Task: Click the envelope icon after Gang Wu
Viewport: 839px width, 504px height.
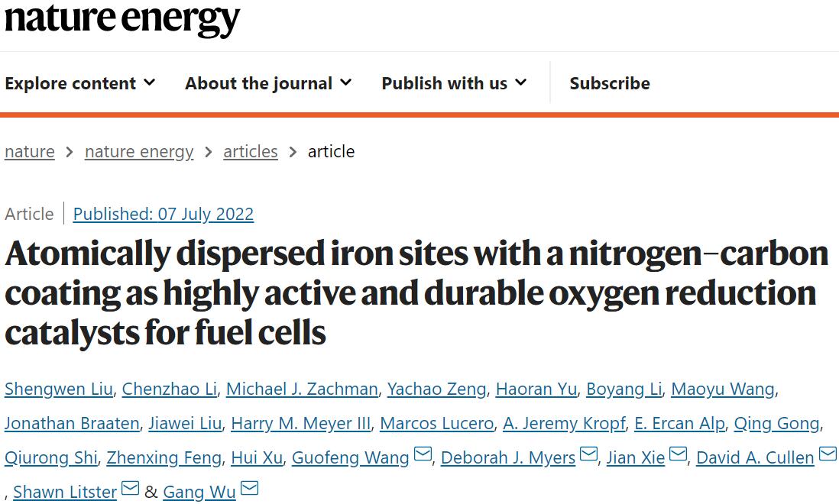Action: (249, 489)
